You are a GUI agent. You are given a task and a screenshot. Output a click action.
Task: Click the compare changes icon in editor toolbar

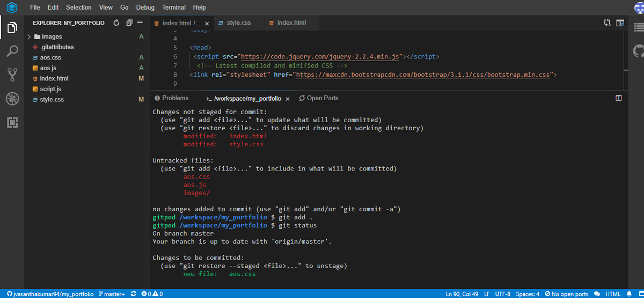pyautogui.click(x=608, y=23)
